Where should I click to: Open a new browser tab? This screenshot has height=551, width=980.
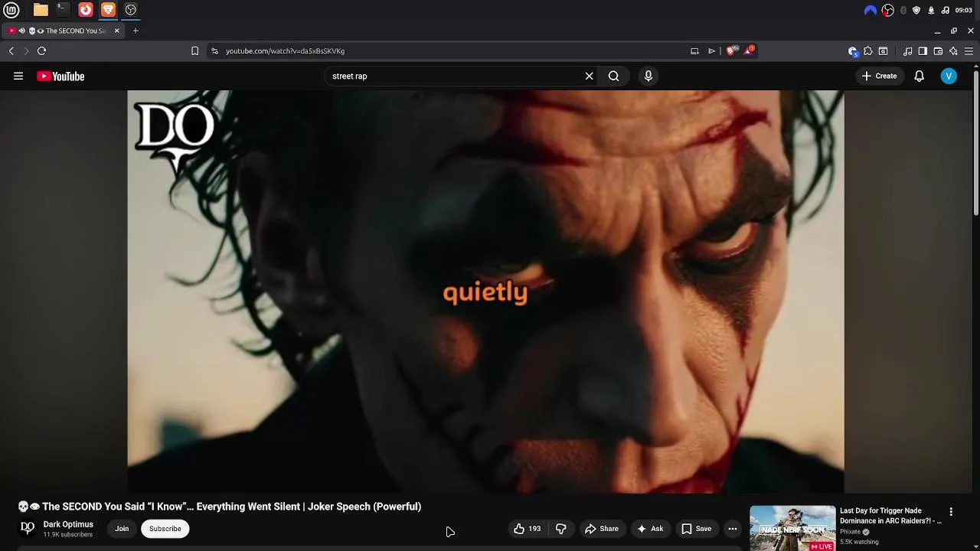(x=136, y=31)
